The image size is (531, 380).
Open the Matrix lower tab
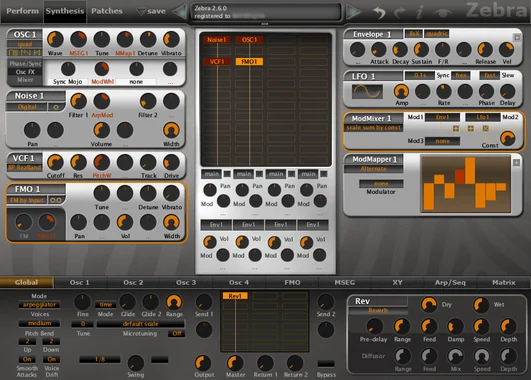tap(504, 282)
